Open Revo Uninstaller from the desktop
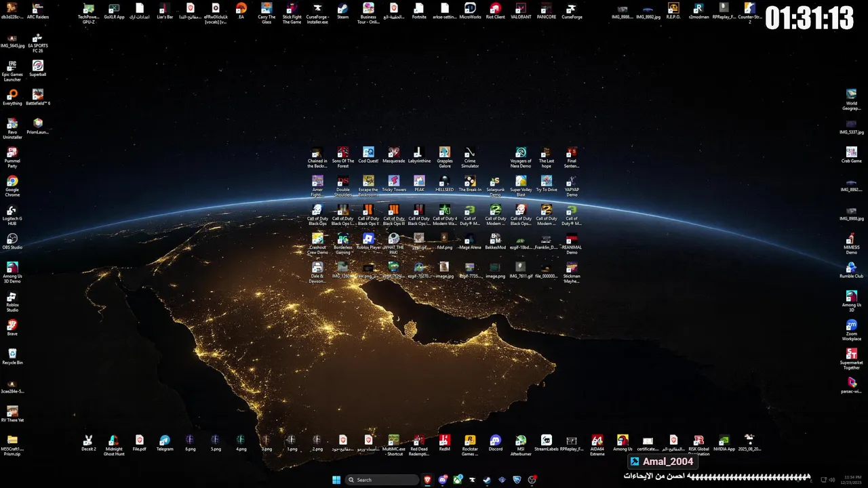The height and width of the screenshot is (488, 868). coord(12,128)
